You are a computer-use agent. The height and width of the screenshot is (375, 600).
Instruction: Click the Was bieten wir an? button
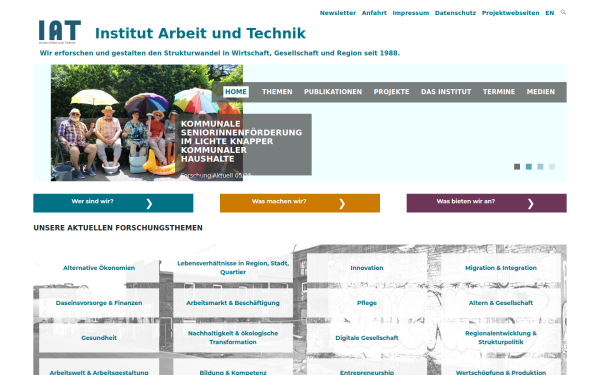click(x=487, y=203)
